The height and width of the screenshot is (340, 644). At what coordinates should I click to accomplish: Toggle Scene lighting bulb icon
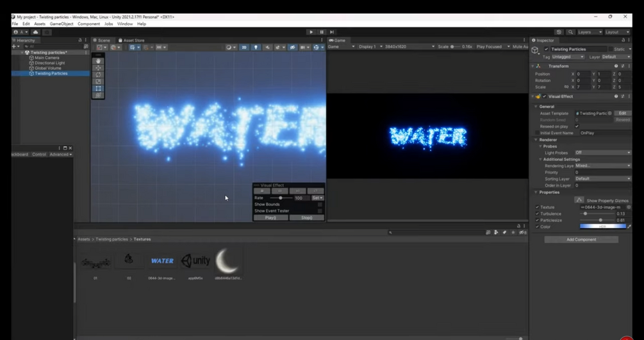(x=256, y=47)
